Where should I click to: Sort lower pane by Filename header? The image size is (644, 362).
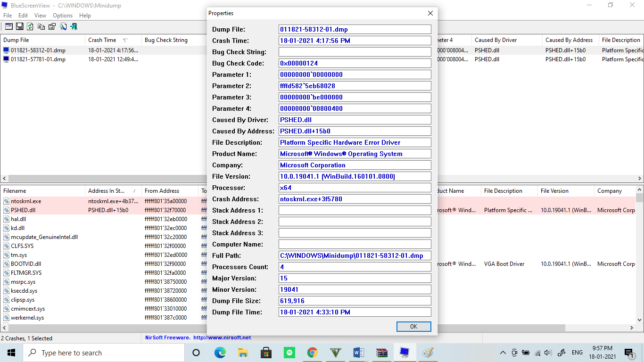coord(42,191)
